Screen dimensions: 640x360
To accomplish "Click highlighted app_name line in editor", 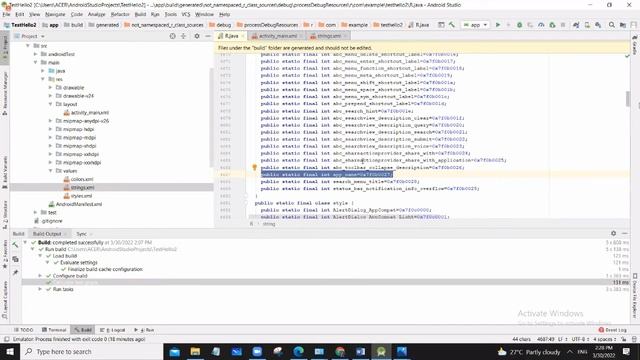I will point(327,175).
